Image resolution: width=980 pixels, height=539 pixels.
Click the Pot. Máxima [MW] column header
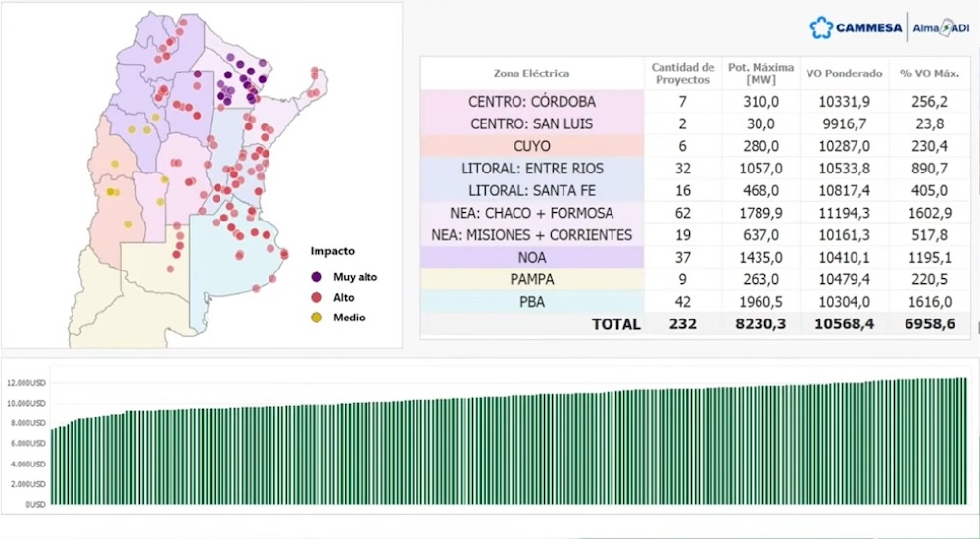760,73
